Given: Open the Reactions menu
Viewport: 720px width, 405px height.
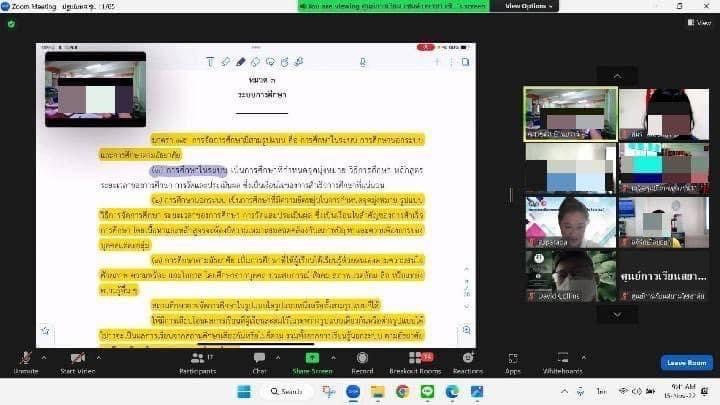Looking at the screenshot, I should (x=467, y=359).
